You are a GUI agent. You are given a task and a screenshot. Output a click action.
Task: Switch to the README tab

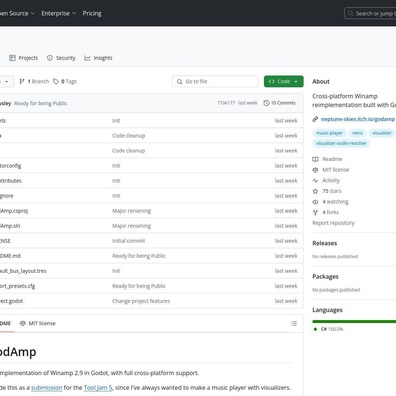point(6,323)
